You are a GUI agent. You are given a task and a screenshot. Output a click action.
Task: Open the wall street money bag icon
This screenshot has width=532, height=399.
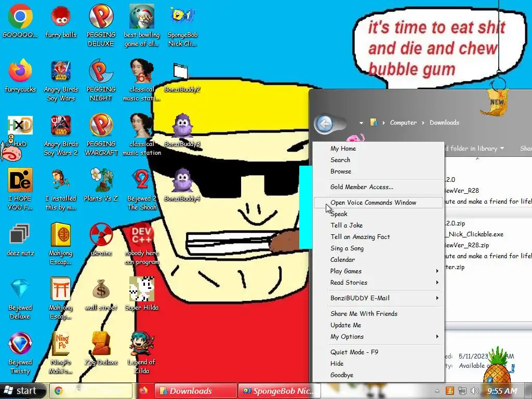click(x=101, y=295)
